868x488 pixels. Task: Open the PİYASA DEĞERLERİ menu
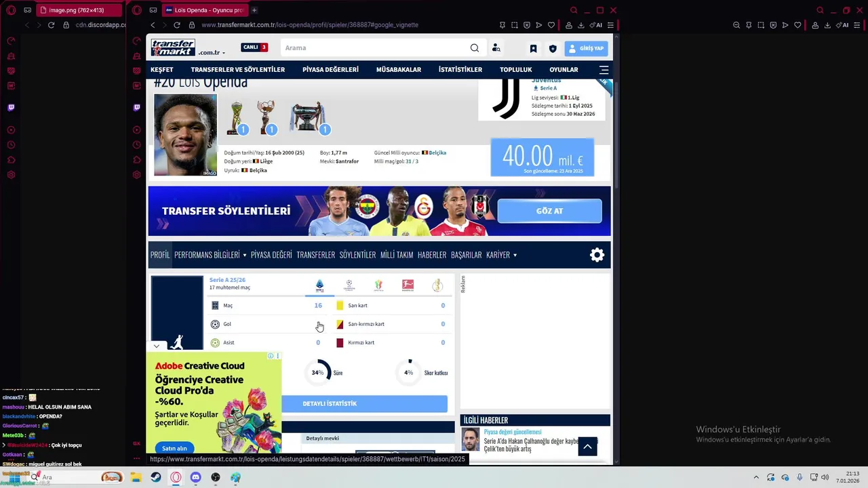330,70
